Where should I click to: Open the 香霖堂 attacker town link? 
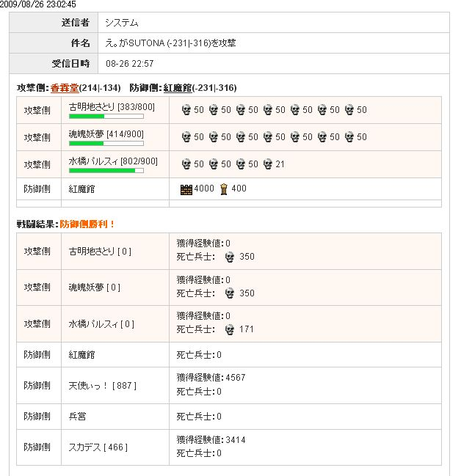coord(65,88)
